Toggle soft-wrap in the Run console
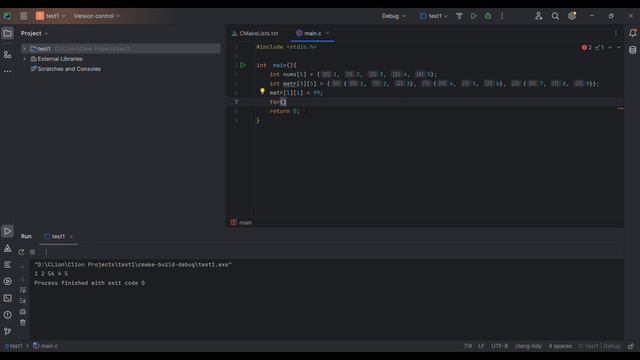 23,290
